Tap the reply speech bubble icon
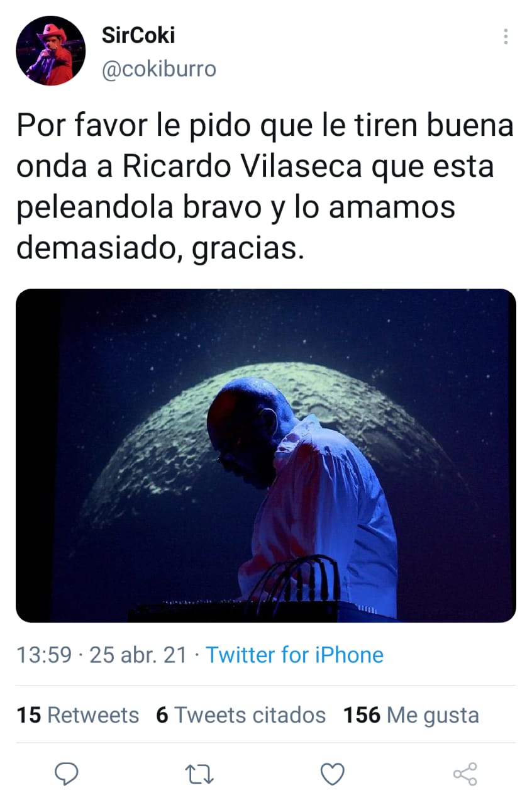532x805 pixels. [x=66, y=774]
